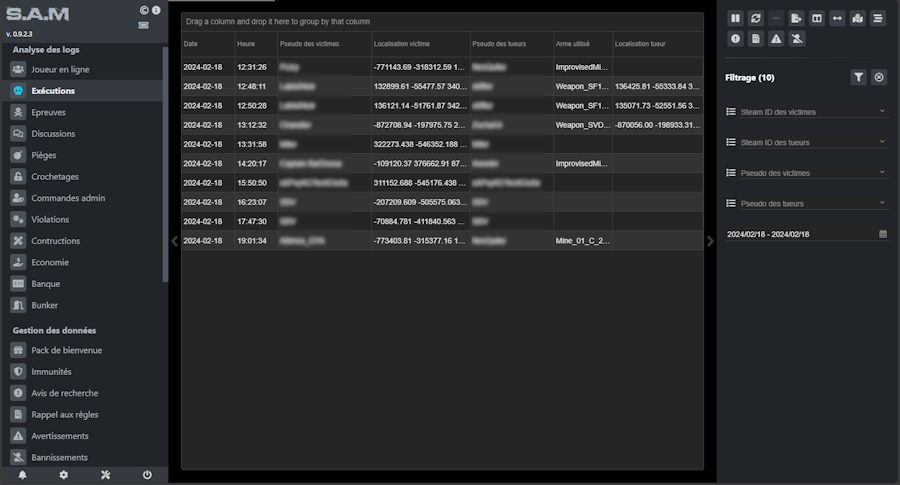This screenshot has height=485, width=900.
Task: Clear filters with the circled X icon
Action: coord(879,77)
